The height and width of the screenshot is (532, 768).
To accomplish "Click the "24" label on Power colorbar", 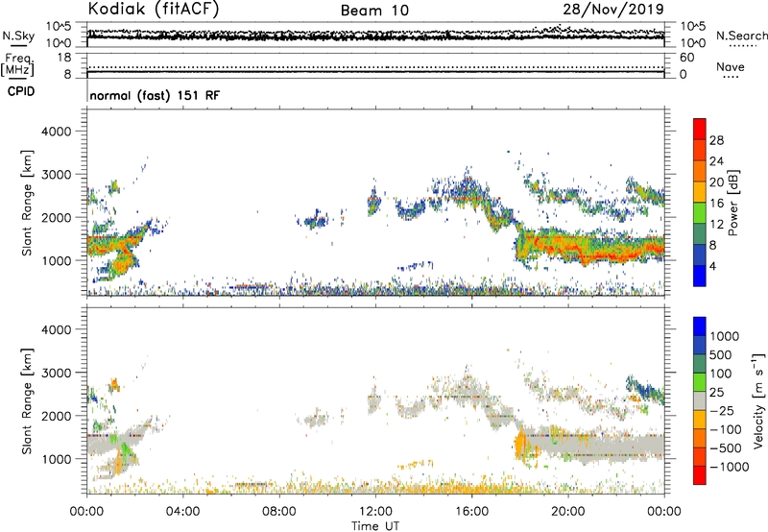I will tap(716, 161).
